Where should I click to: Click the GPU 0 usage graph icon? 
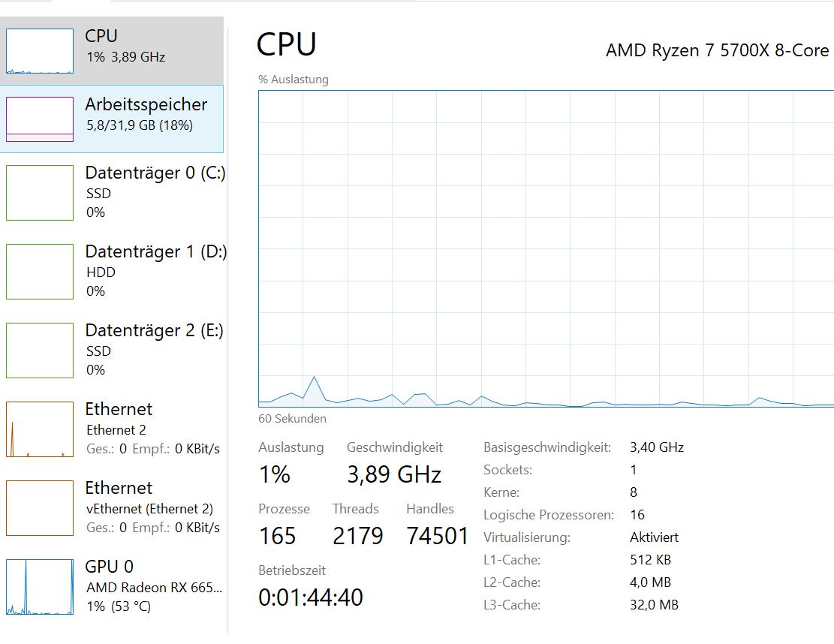[x=40, y=587]
